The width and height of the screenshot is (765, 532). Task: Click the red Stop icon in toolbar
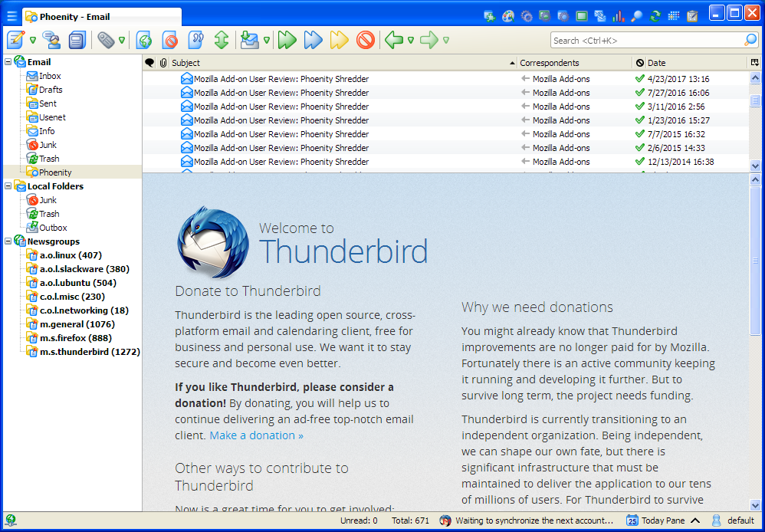point(366,40)
